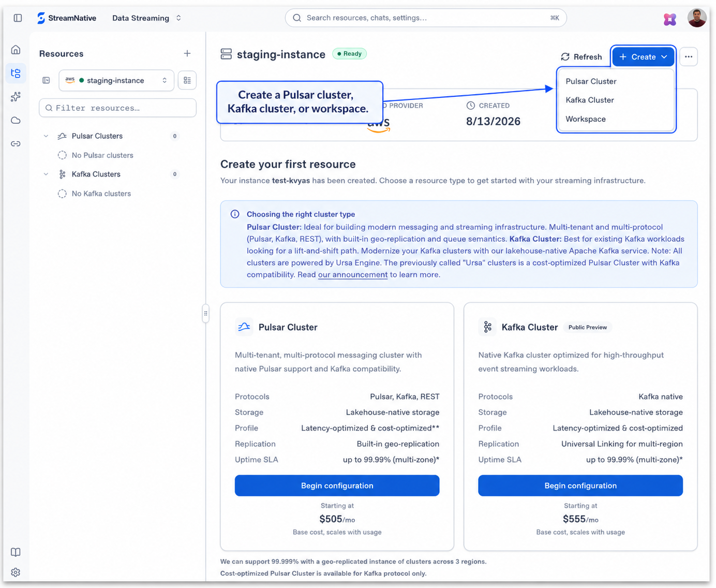The image size is (716, 588).
Task: Click the 'Pulsar, Kafka, REST' protocols value
Action: (x=405, y=397)
